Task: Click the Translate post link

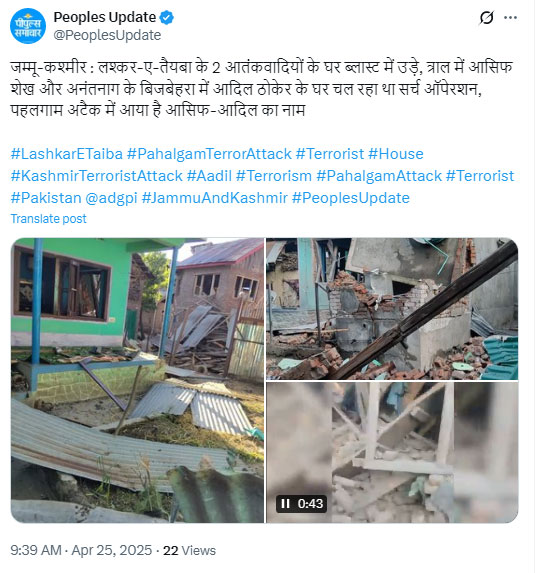Action: click(49, 219)
